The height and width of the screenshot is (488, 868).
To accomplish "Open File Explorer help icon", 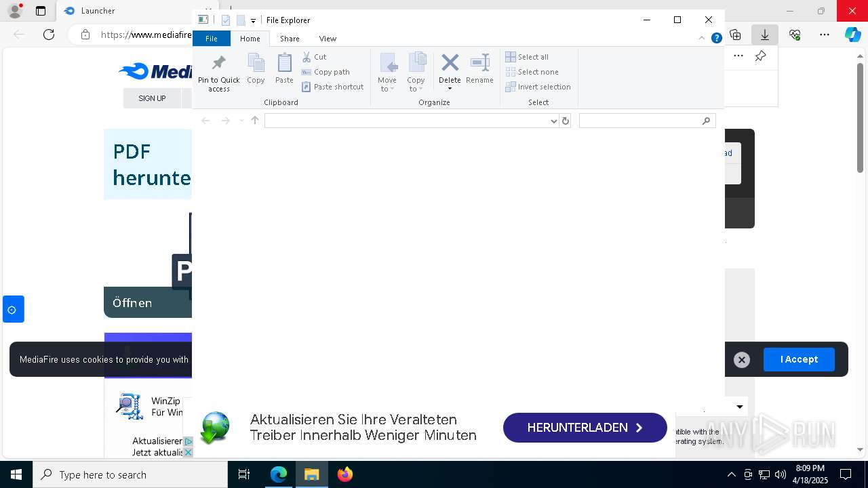I will click(716, 39).
